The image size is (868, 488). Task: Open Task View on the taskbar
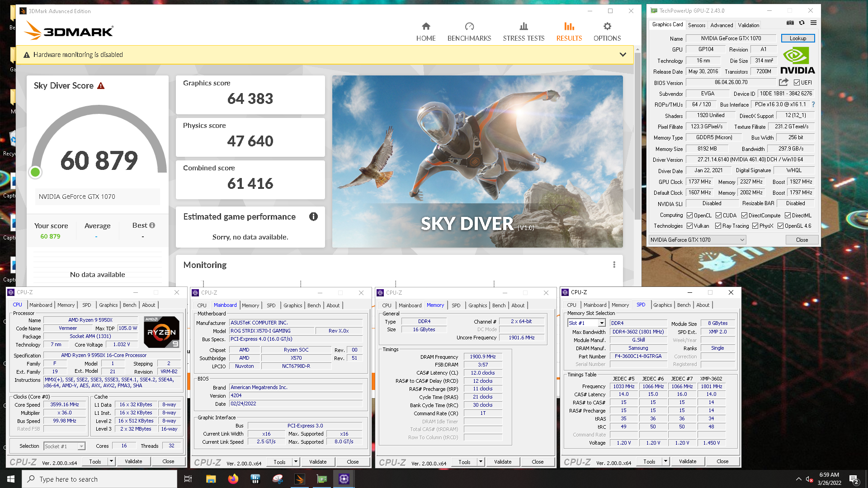pos(188,479)
